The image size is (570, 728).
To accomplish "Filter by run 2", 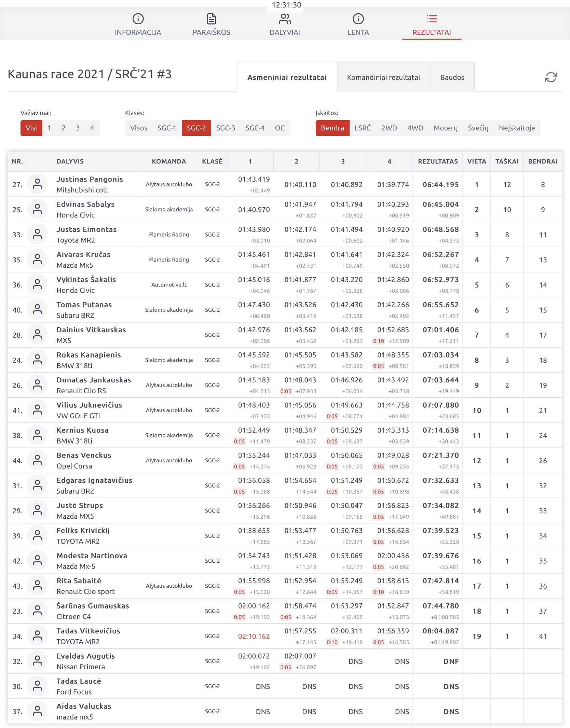I will pyautogui.click(x=64, y=128).
